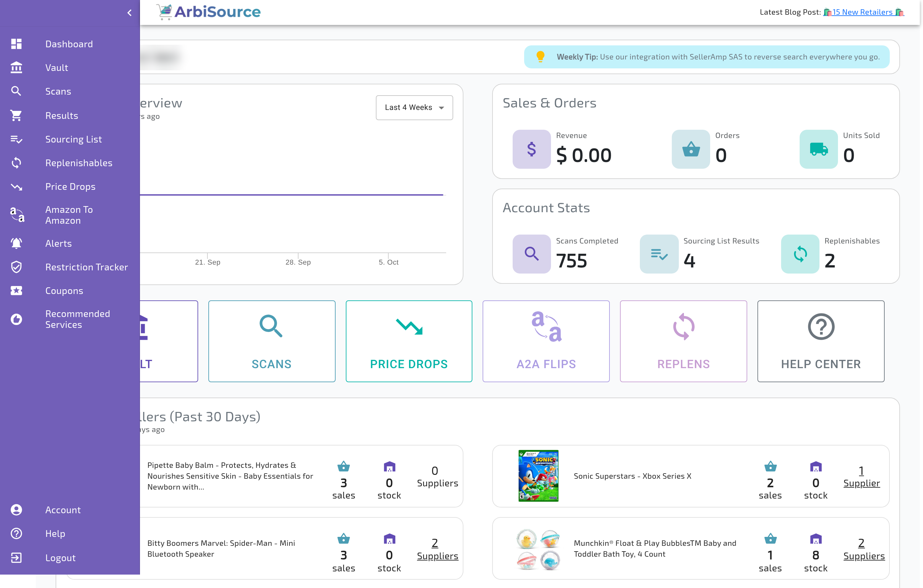Viewport: 923px width, 588px height.
Task: Click the Orders basket icon tile
Action: click(x=691, y=149)
